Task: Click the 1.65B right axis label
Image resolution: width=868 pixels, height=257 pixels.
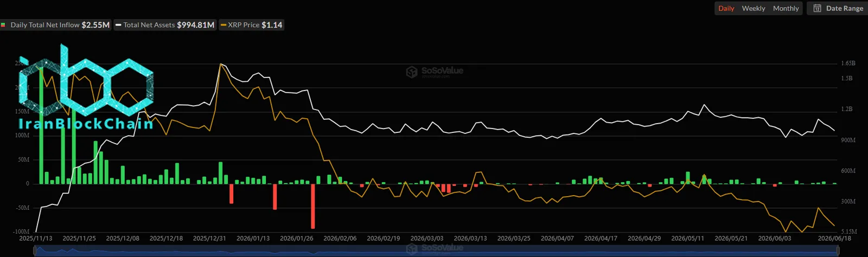Action: (848, 63)
